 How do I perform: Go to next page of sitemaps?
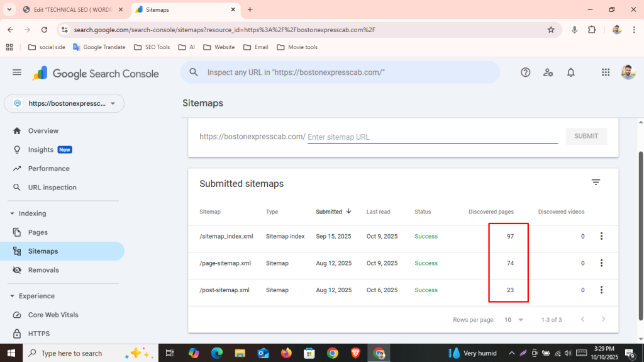(603, 319)
